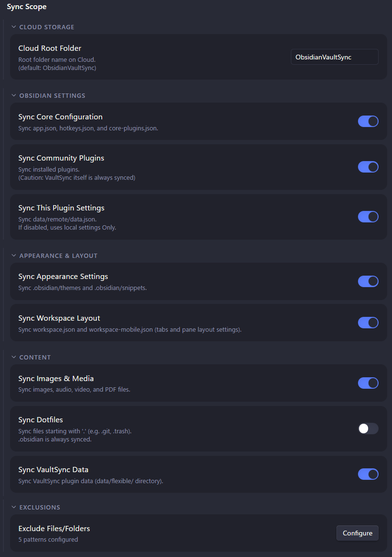Collapse the CONTENT section chevron
The height and width of the screenshot is (557, 392).
13,357
